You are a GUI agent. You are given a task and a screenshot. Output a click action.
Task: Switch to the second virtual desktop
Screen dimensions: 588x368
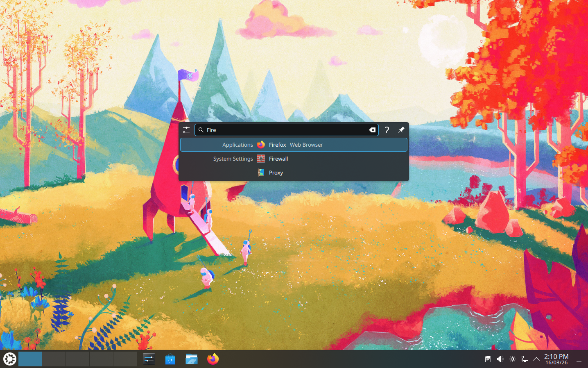point(54,359)
